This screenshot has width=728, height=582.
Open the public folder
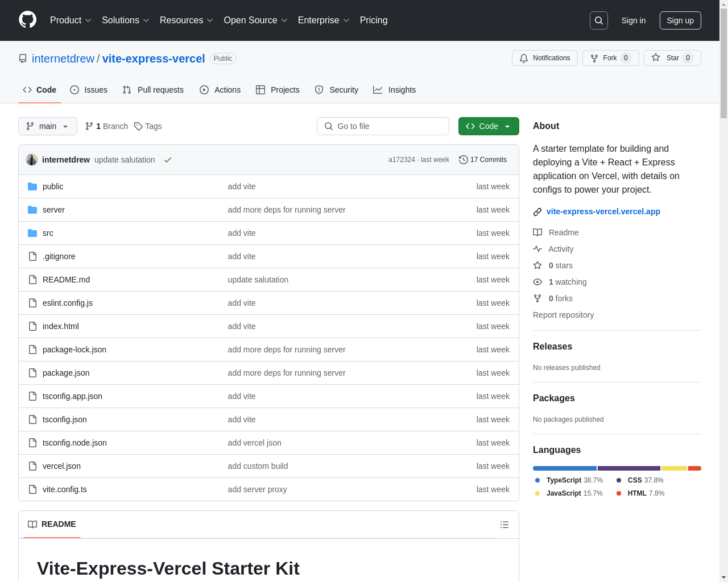point(53,186)
